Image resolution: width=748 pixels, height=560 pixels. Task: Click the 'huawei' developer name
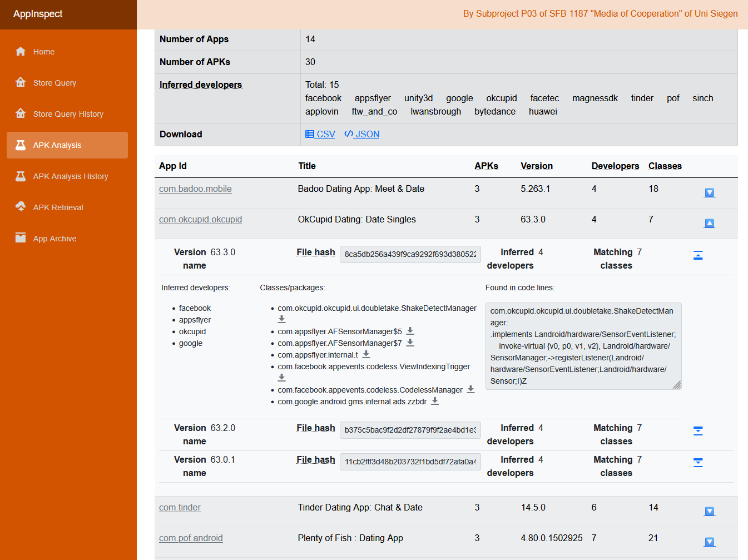543,112
